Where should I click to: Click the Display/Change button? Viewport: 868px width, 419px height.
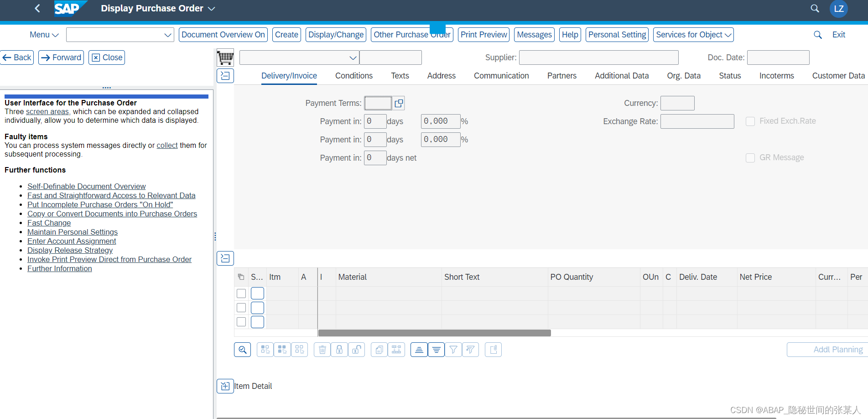pos(336,35)
